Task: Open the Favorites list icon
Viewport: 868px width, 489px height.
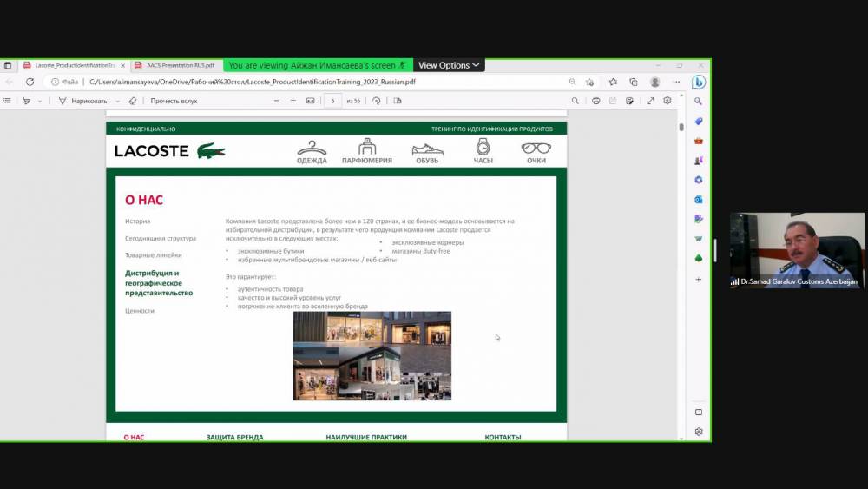Action: tap(613, 82)
